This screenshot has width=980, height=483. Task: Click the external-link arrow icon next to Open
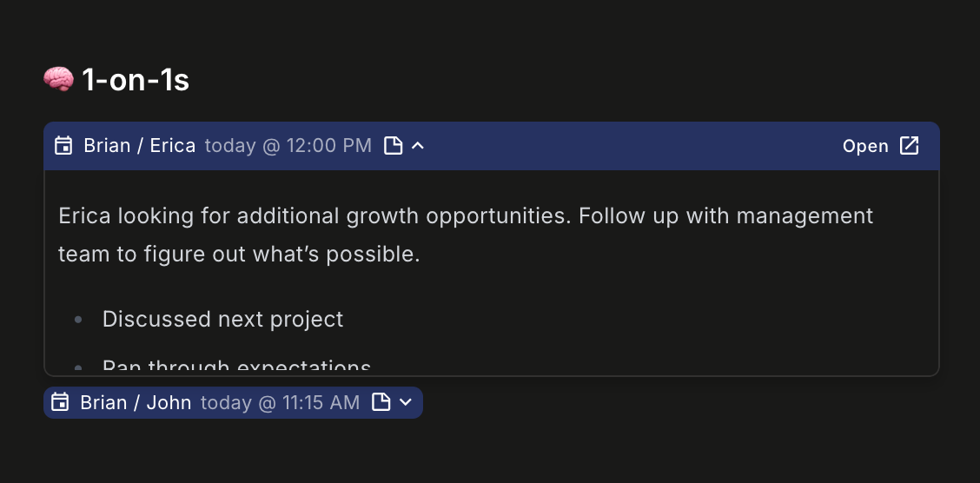pyautogui.click(x=909, y=146)
